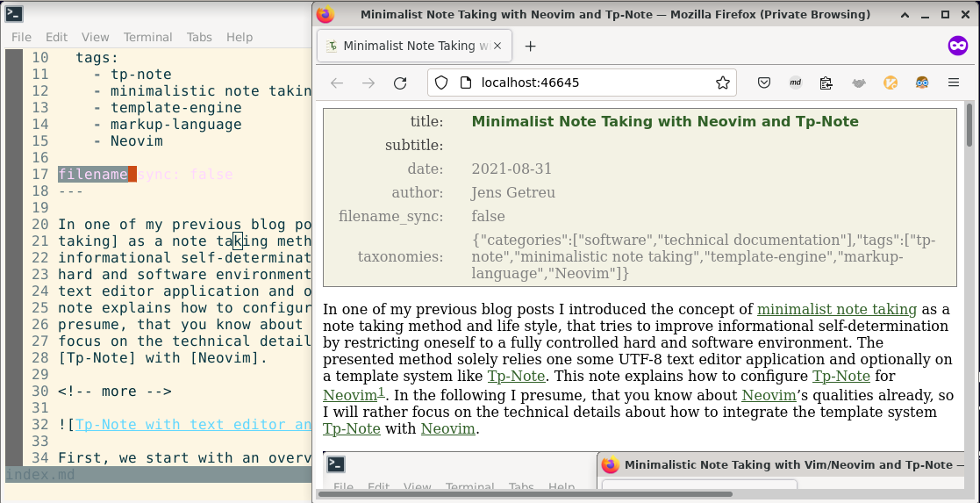Click the clipboard extension icon in toolbar

(x=826, y=83)
